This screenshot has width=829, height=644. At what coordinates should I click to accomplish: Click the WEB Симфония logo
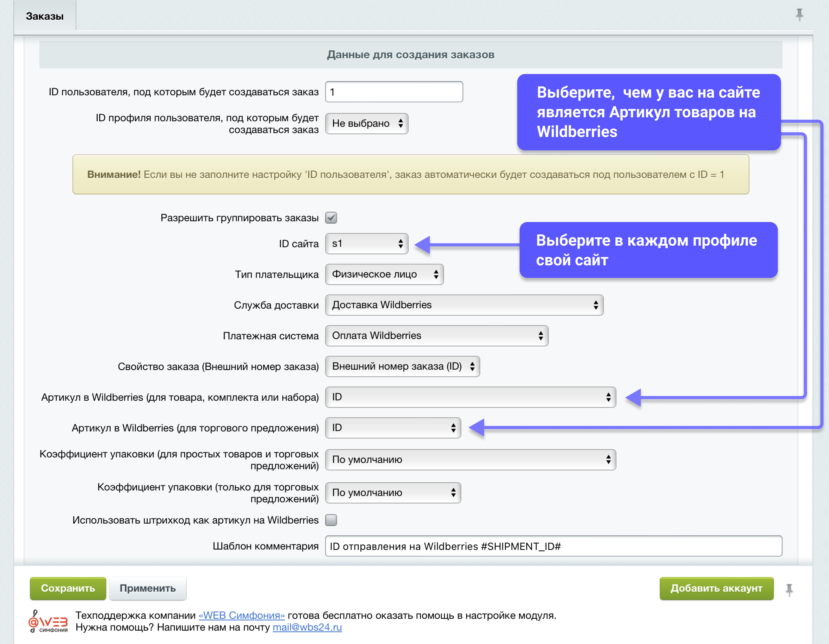(48, 621)
